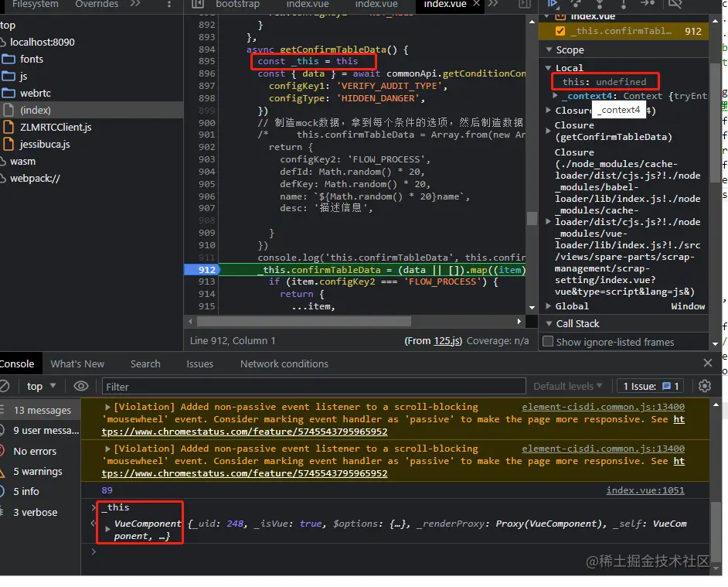
Task: Open console settings gear
Action: pyautogui.click(x=705, y=386)
